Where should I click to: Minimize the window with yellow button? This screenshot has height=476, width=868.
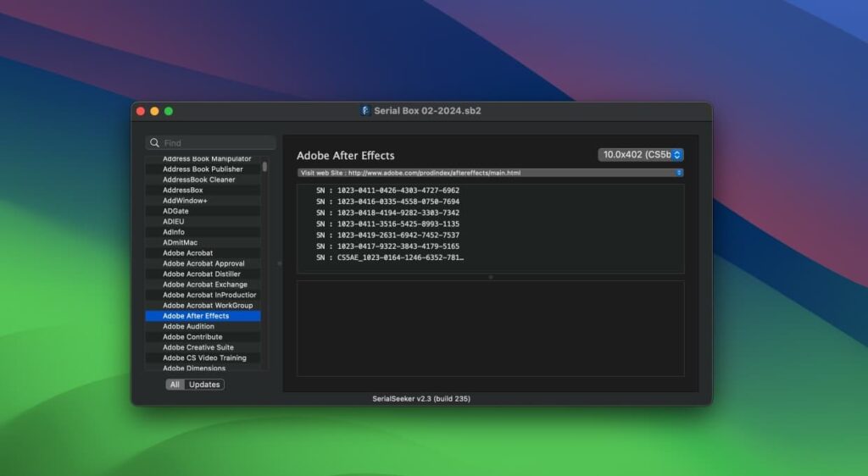(154, 111)
